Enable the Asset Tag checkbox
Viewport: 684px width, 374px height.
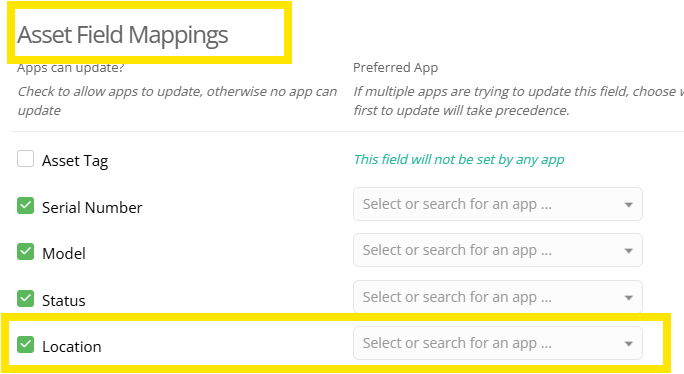(x=25, y=159)
